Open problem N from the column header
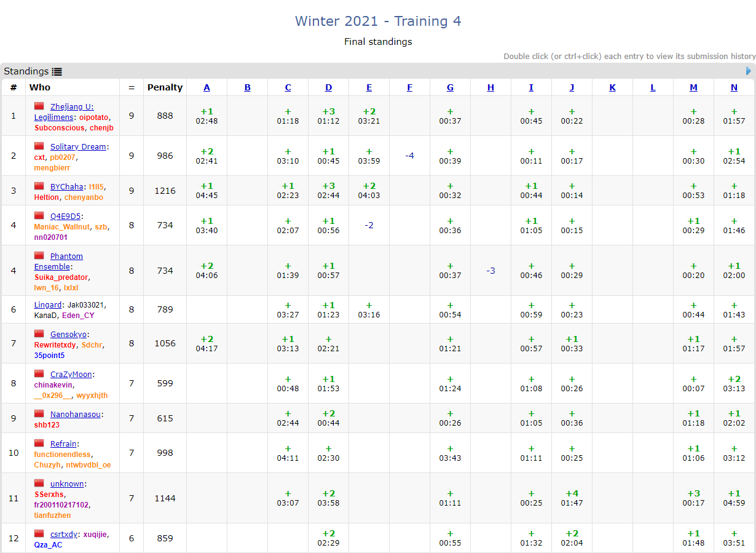This screenshot has width=756, height=553. 734,87
